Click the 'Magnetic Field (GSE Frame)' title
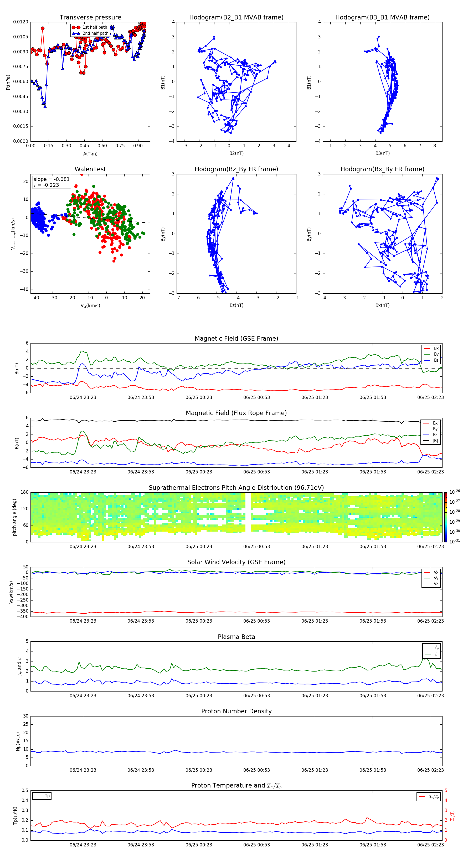Viewport: 473px width, 868px height. 236,339
